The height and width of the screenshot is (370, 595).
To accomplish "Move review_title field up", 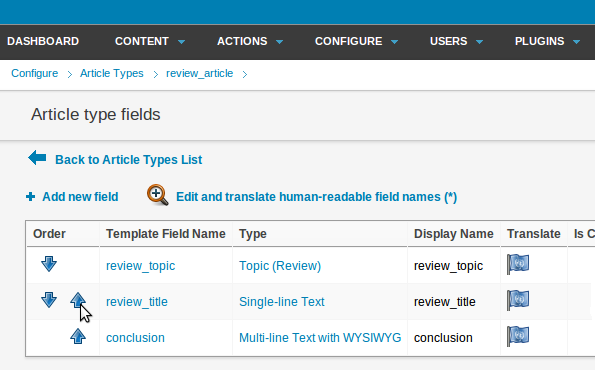I will point(78,300).
